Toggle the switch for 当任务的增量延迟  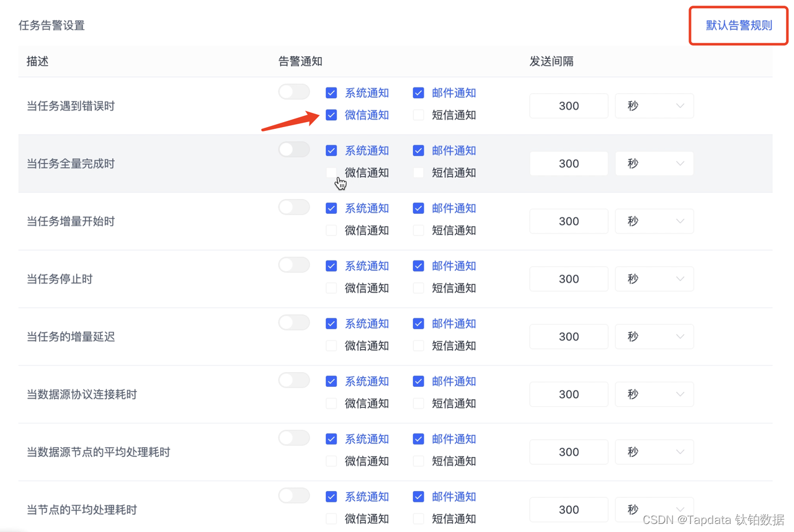(x=294, y=322)
